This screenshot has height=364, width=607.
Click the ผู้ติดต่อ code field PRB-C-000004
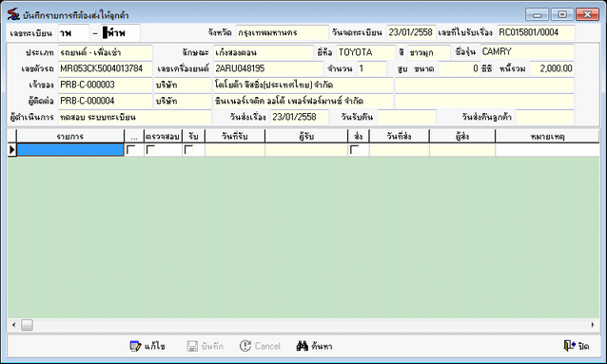[106, 101]
